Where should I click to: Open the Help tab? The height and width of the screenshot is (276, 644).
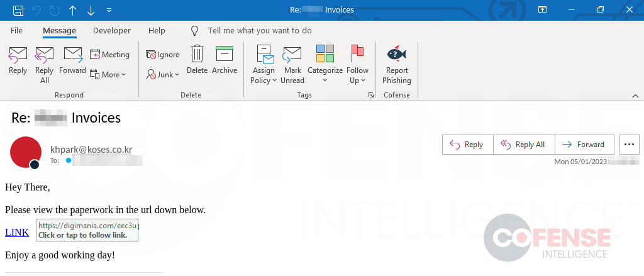[x=157, y=31]
